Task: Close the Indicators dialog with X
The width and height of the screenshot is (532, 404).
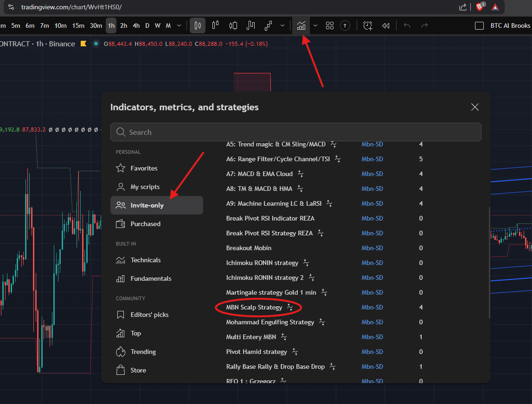Action: tap(474, 107)
